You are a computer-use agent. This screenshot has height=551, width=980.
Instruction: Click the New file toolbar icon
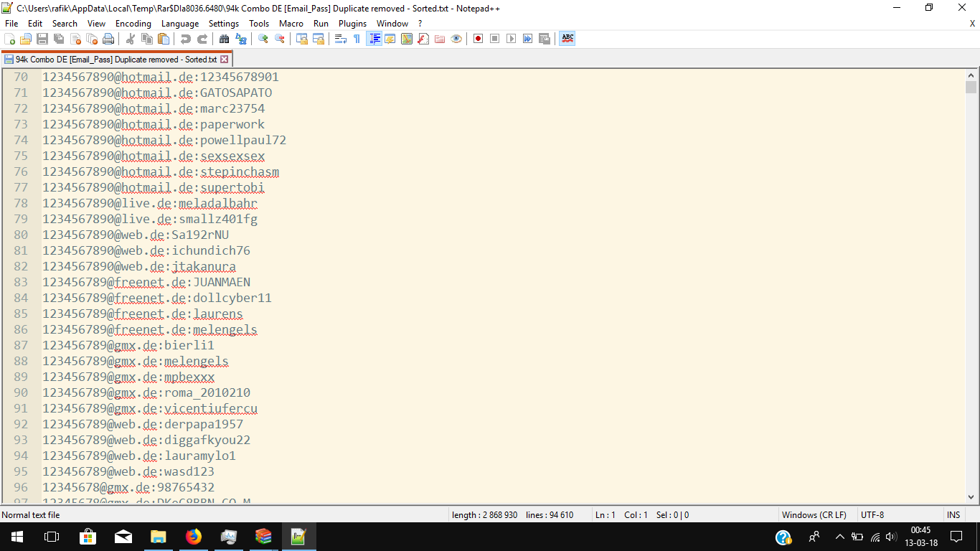9,39
